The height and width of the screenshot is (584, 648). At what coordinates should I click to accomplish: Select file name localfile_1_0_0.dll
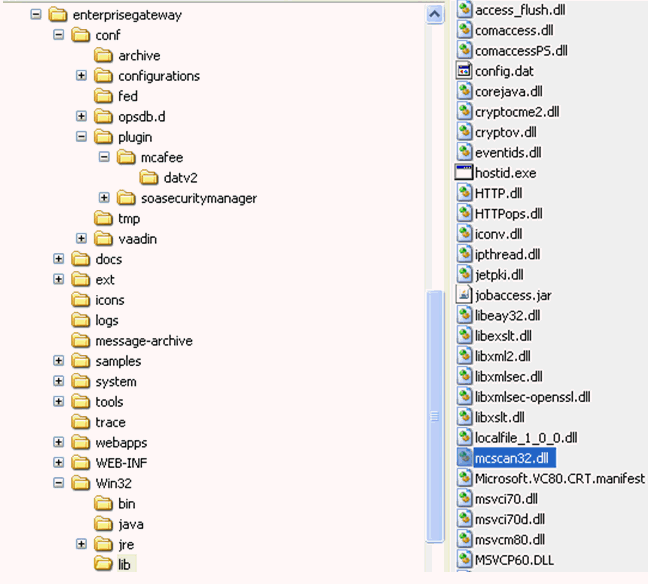[526, 437]
